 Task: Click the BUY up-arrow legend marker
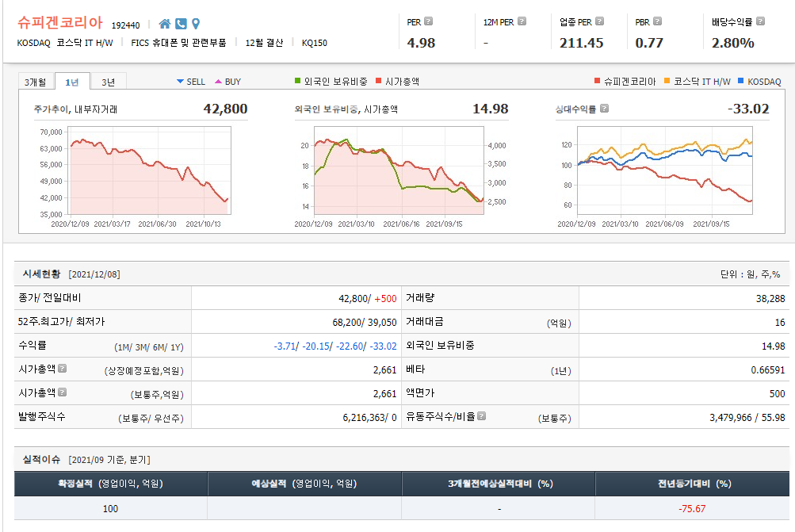point(218,81)
